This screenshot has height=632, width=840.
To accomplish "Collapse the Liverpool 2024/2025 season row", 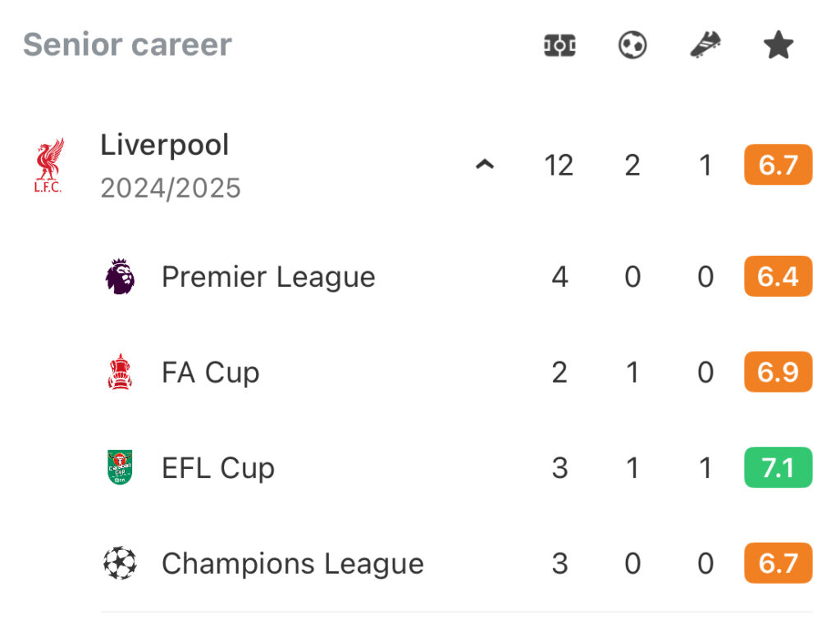I will pyautogui.click(x=484, y=165).
